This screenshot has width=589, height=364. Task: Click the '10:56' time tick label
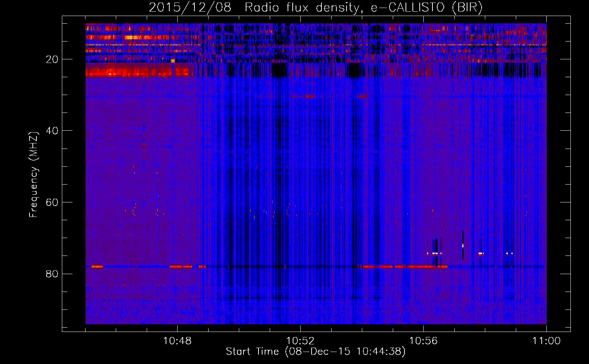click(423, 341)
